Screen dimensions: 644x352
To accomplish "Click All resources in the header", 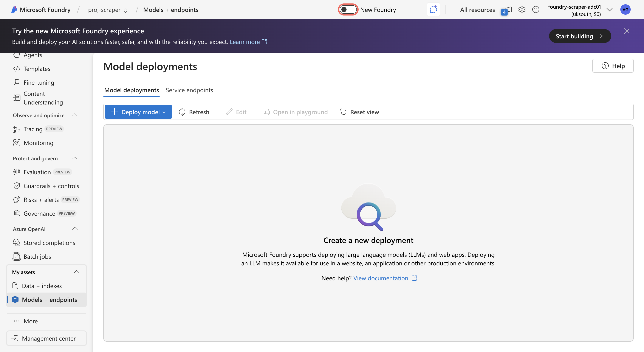I will 477,10.
